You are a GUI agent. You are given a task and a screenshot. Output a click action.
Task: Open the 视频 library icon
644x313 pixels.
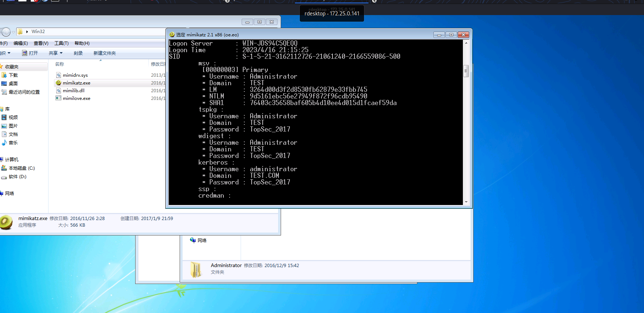pos(4,117)
